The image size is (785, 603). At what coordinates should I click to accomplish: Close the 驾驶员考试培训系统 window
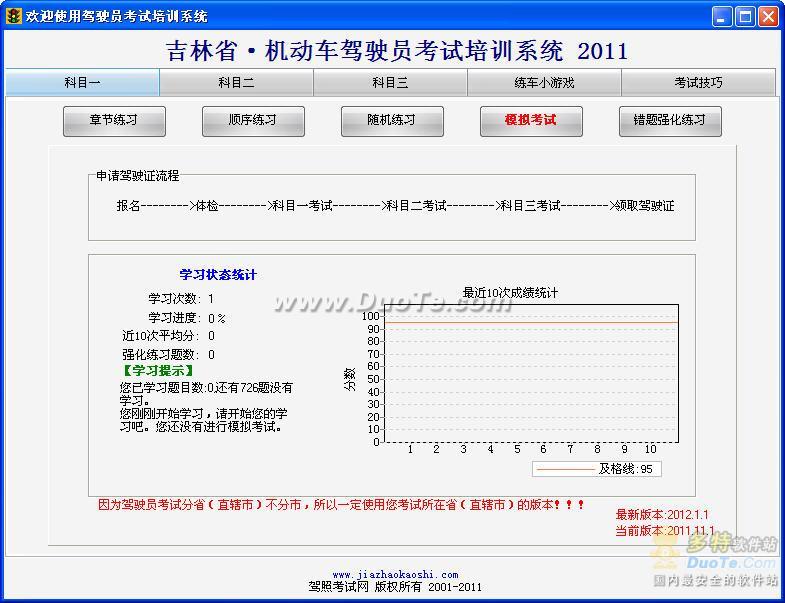point(768,16)
